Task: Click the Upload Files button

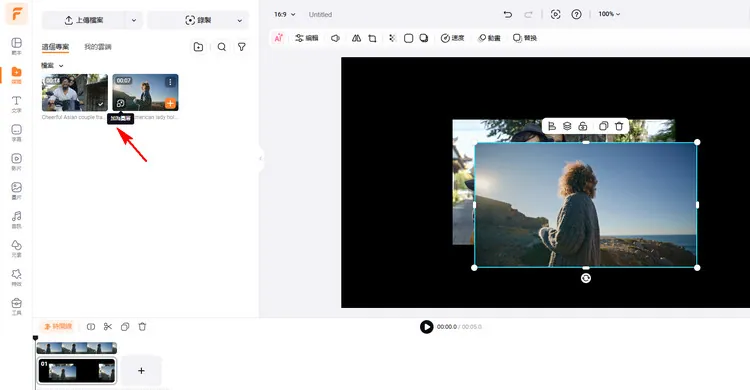Action: [84, 20]
